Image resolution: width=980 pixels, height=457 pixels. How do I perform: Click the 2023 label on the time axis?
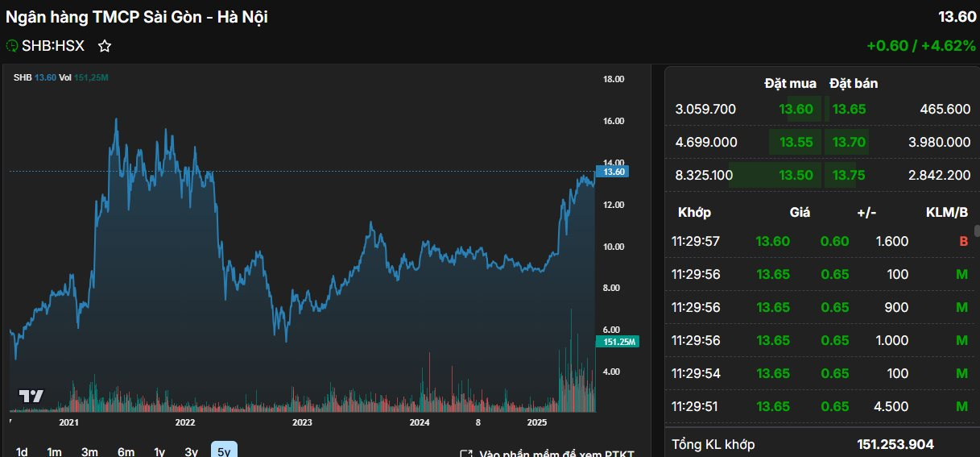pos(302,422)
